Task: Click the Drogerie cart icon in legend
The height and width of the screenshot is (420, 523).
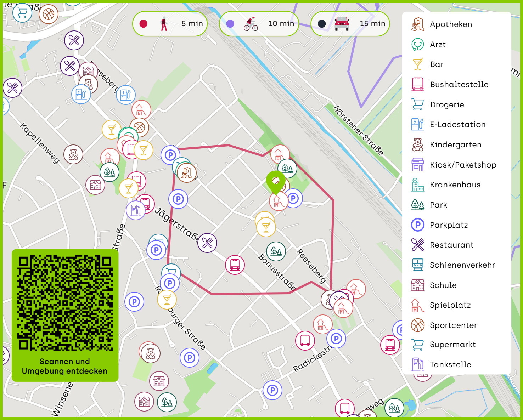Action: (418, 104)
